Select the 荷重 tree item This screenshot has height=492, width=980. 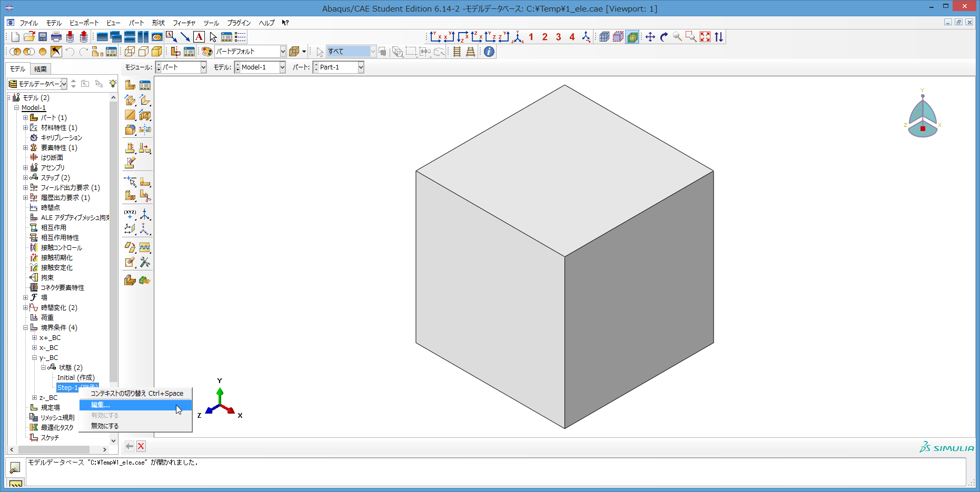pos(47,317)
